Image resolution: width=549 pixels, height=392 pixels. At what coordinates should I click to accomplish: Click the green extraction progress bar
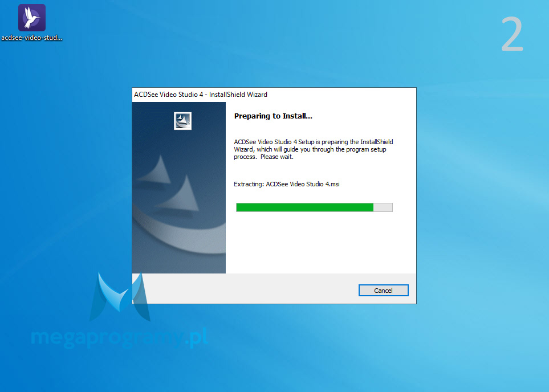click(x=315, y=207)
